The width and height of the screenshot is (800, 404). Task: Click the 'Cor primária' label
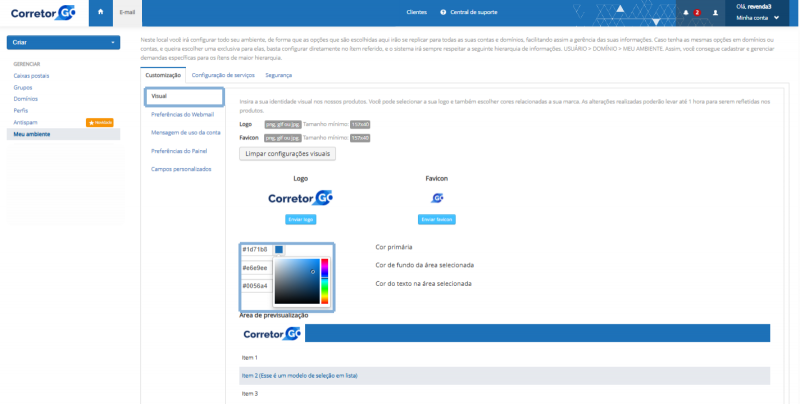point(394,247)
